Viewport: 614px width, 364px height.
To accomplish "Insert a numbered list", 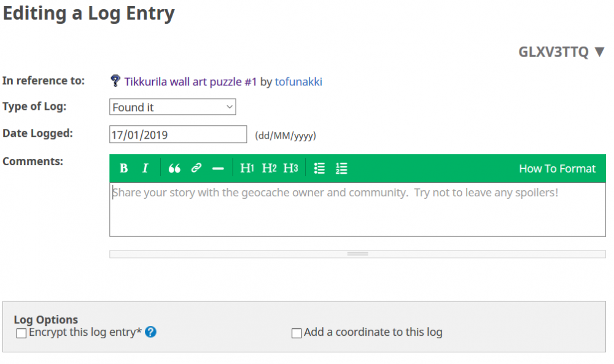I will [x=341, y=168].
